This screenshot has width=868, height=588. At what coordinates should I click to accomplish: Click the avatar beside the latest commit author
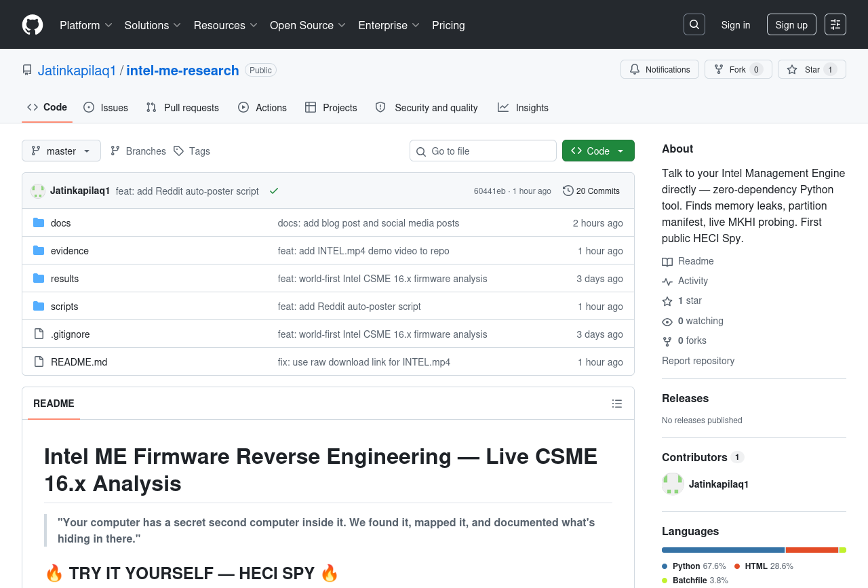tap(38, 191)
